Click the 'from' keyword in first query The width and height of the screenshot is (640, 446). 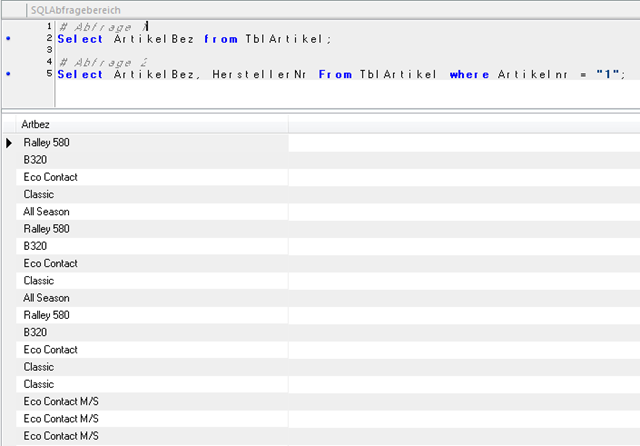[x=220, y=38]
